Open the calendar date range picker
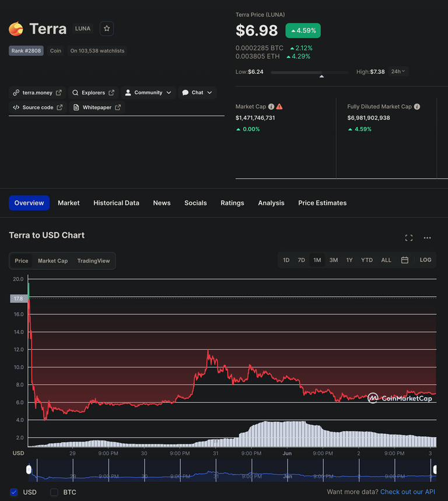The width and height of the screenshot is (448, 501). pyautogui.click(x=405, y=260)
